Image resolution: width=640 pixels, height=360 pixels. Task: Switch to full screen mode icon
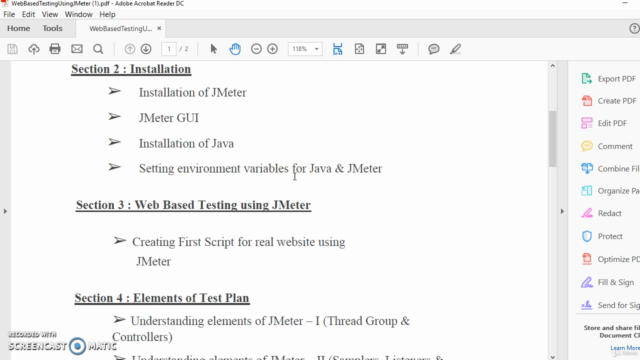(381, 49)
